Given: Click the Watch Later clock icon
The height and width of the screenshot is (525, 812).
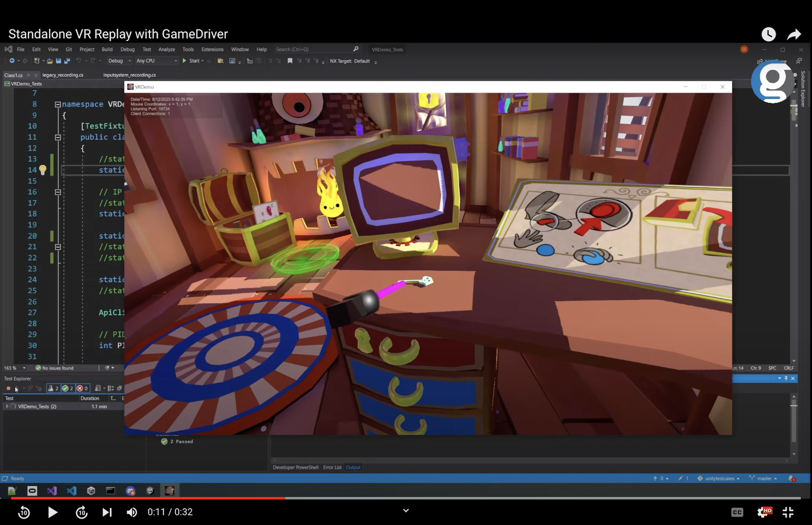Looking at the screenshot, I should (768, 34).
